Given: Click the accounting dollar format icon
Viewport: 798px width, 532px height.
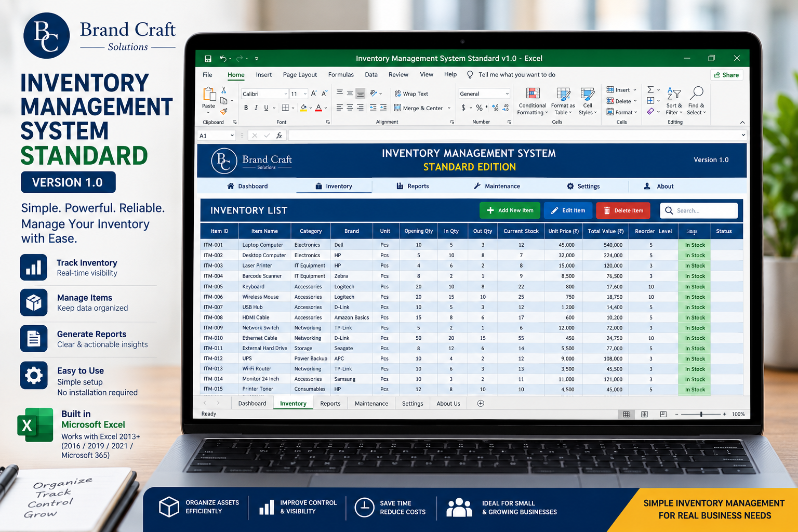Looking at the screenshot, I should (x=463, y=108).
